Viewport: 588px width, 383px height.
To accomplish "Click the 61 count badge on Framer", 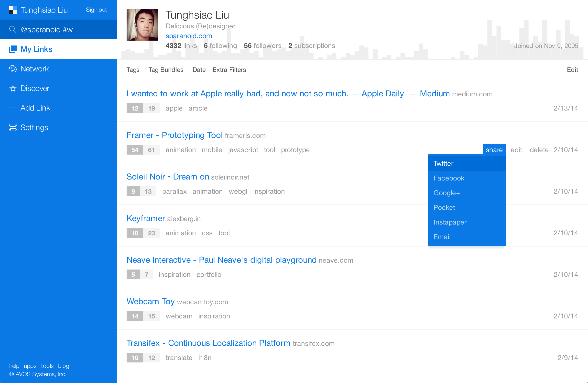I will 152,150.
